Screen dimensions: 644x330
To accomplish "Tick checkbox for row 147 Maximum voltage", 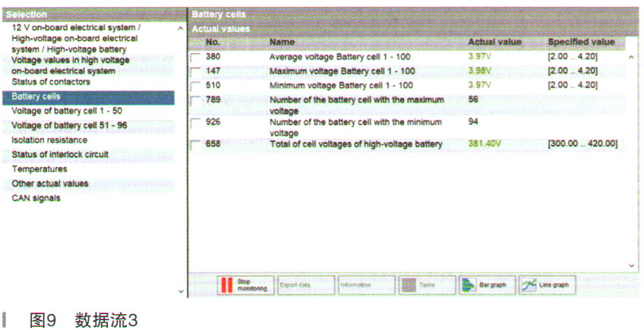I will pyautogui.click(x=196, y=71).
